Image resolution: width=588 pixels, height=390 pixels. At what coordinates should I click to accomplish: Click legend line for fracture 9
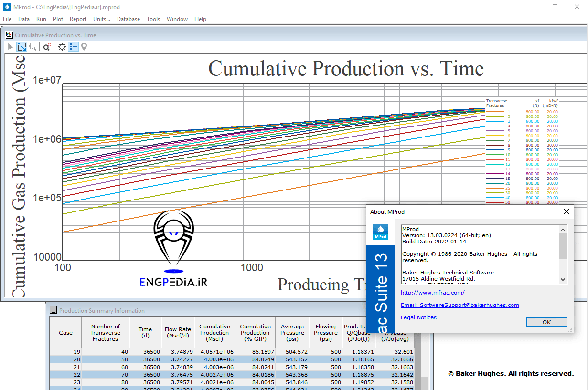494,150
